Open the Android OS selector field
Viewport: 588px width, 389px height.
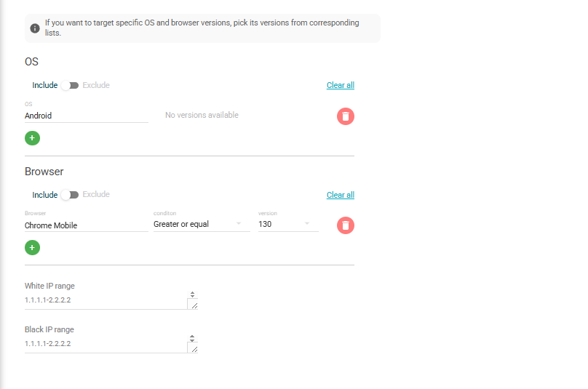86,116
